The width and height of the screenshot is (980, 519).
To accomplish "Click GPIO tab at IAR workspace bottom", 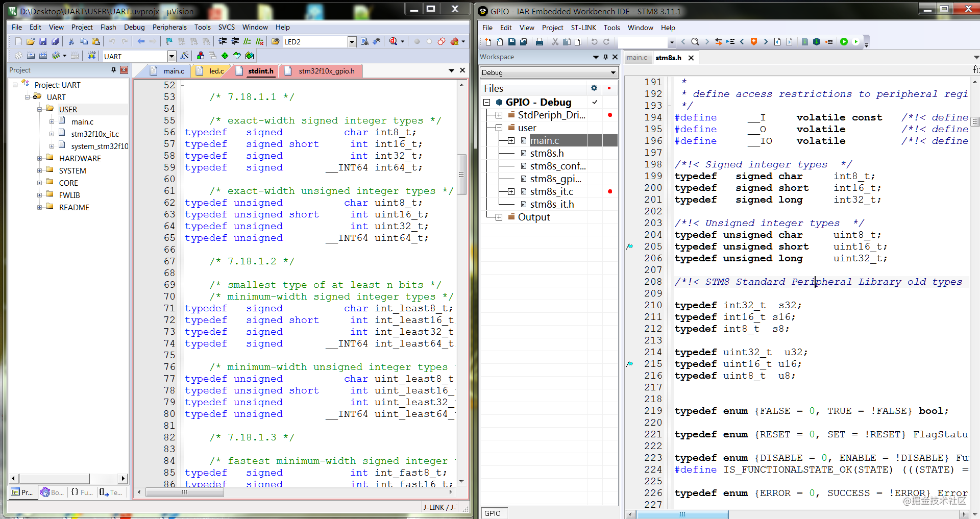I will 493,513.
